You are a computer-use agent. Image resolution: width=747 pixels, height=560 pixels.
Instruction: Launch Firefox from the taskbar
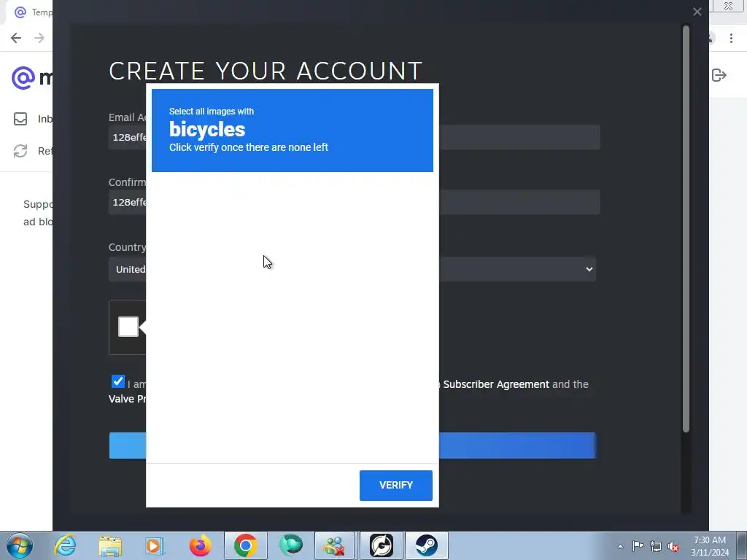200,545
